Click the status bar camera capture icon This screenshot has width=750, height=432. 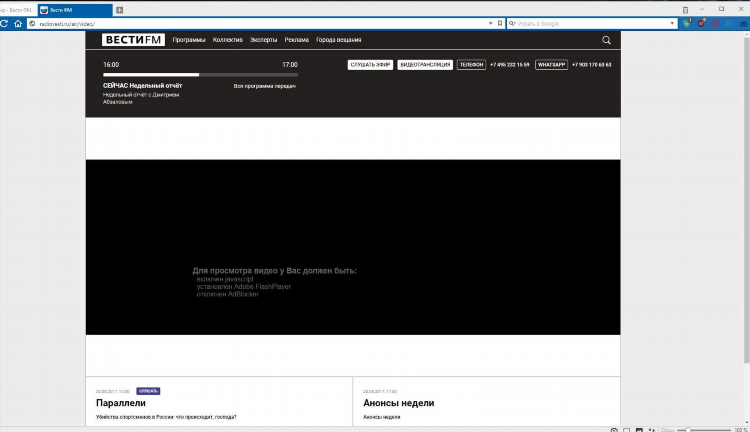pos(614,429)
